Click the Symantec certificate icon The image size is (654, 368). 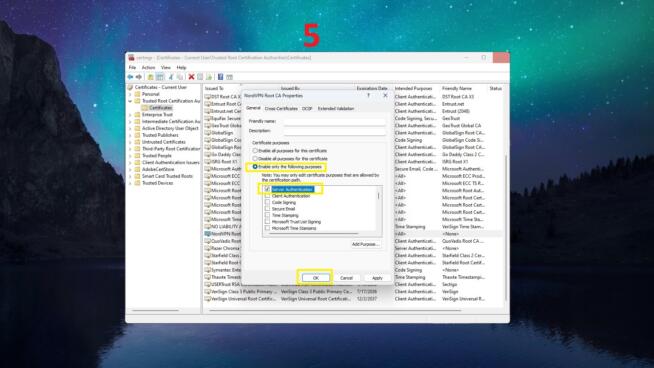pos(208,270)
